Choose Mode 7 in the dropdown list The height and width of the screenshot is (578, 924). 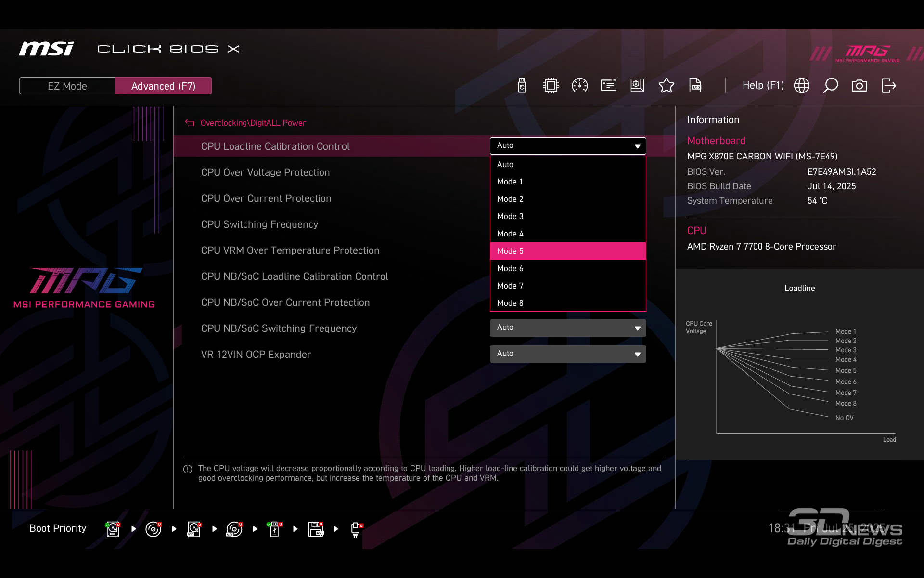pos(568,286)
